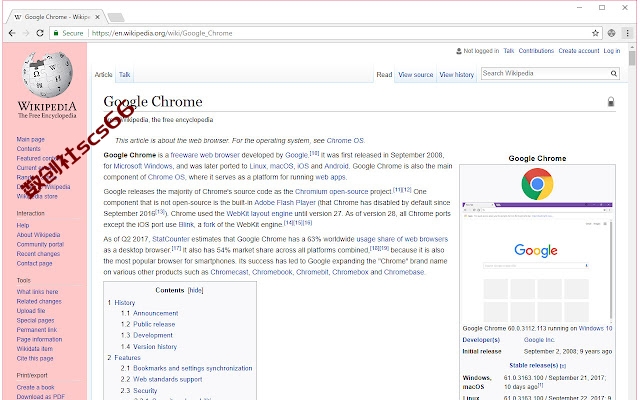Open the Main page sidebar link
The height and width of the screenshot is (400, 640).
(31, 139)
